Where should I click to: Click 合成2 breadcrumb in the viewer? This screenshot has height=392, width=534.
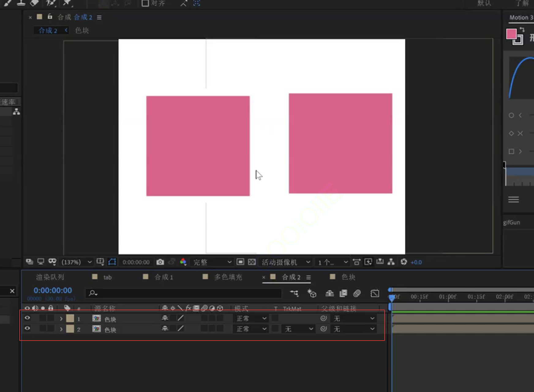pos(48,30)
